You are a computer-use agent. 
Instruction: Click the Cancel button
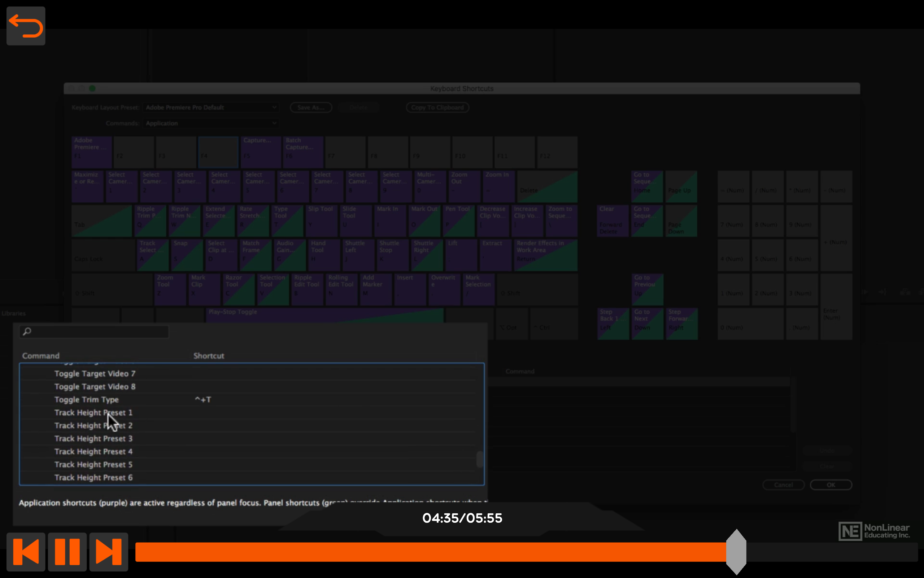(784, 485)
